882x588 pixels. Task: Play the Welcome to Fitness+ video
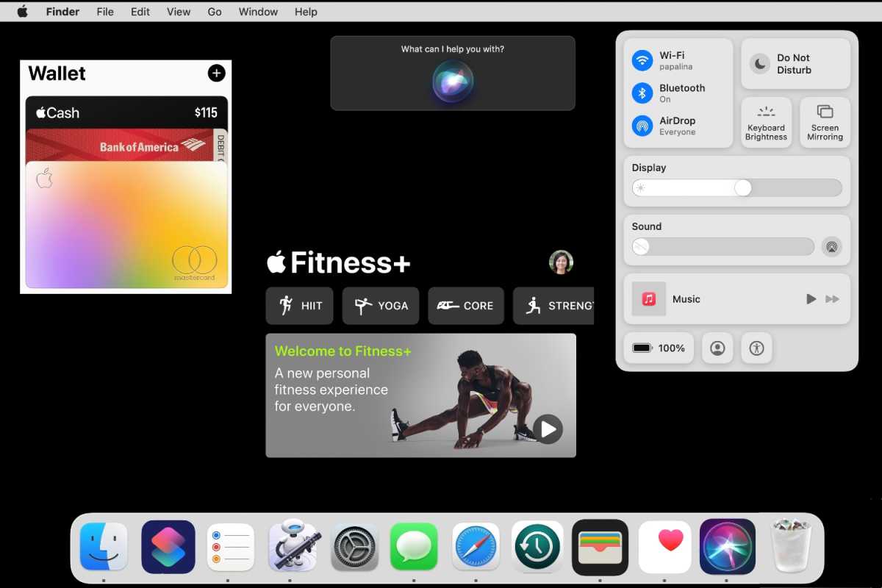pos(548,429)
